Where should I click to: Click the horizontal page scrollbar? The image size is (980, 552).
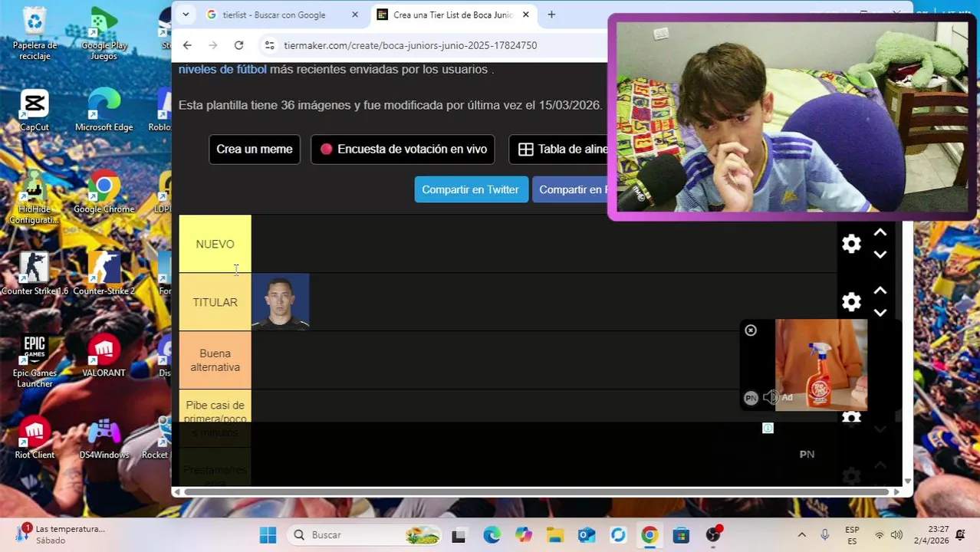(x=536, y=492)
